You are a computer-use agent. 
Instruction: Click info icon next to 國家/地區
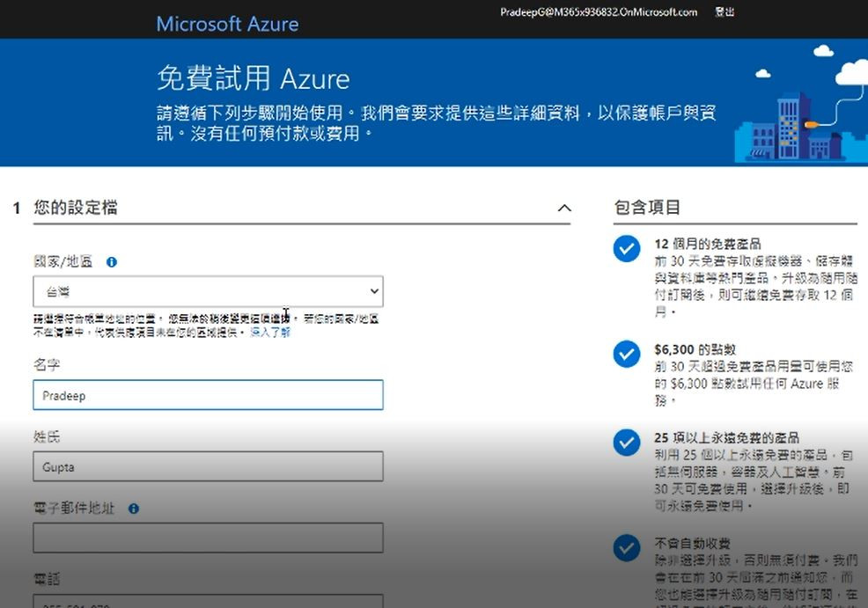[112, 262]
